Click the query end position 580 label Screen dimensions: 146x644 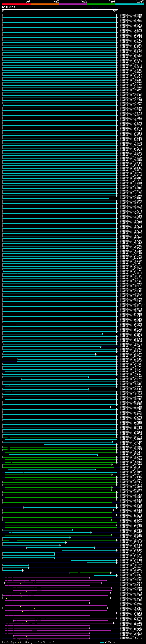[115, 11]
